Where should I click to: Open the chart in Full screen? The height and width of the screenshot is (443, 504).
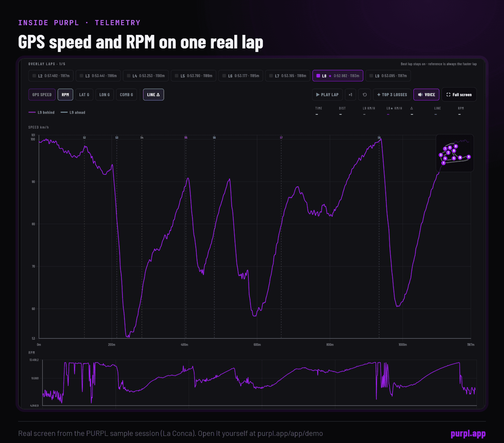click(459, 95)
